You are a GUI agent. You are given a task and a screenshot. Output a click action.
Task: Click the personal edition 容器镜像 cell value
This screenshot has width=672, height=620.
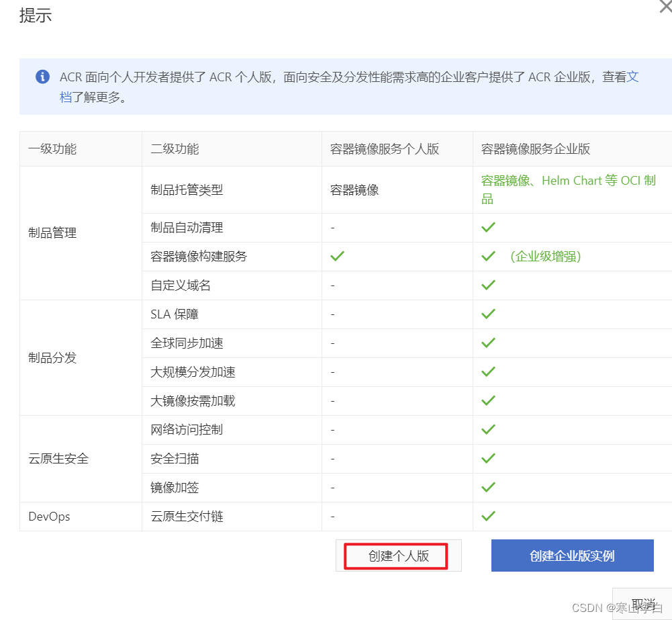(x=354, y=189)
